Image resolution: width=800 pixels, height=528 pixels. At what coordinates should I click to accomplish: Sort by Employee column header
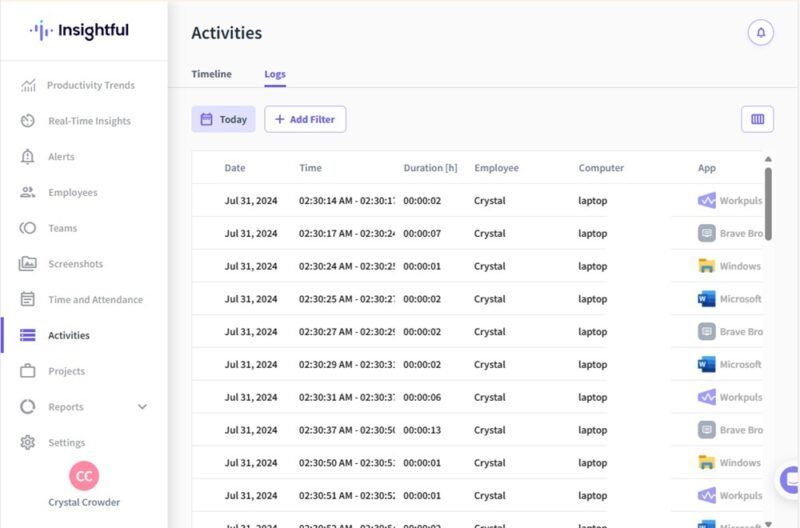496,168
